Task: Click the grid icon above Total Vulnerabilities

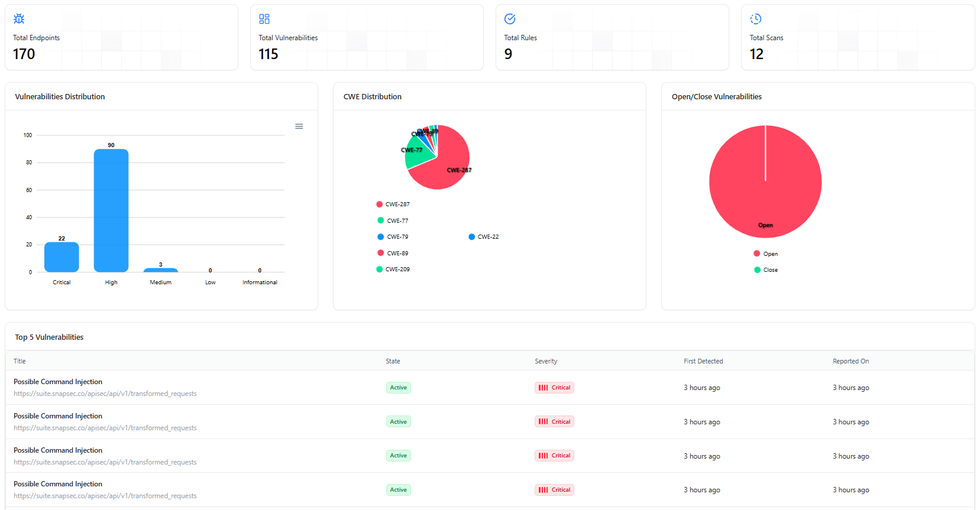Action: tap(264, 19)
